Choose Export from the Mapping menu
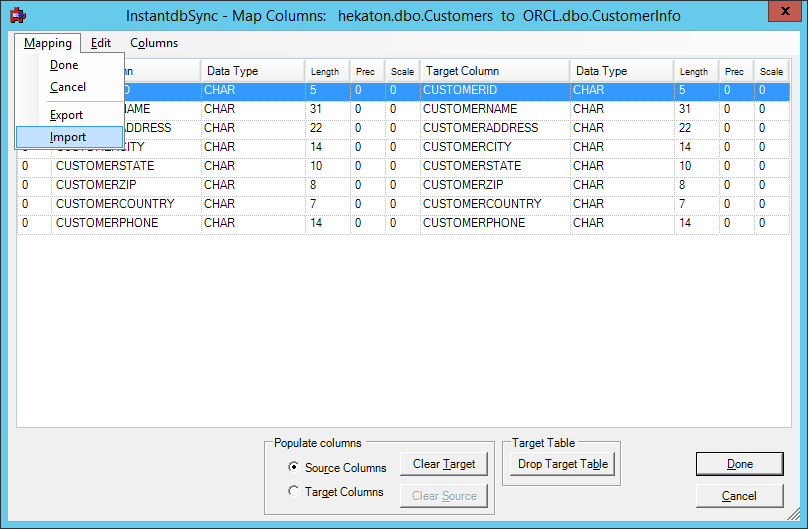This screenshot has width=808, height=529. pyautogui.click(x=67, y=115)
